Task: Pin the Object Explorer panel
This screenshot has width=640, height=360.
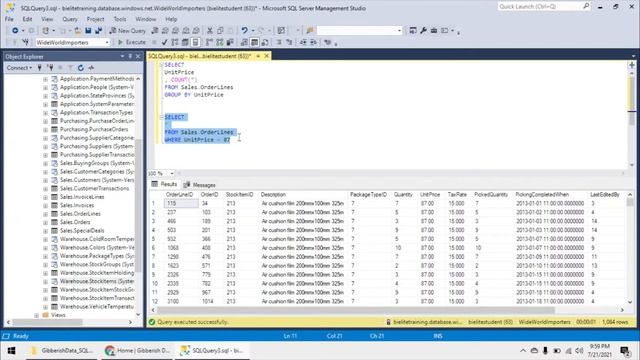Action: pos(130,56)
